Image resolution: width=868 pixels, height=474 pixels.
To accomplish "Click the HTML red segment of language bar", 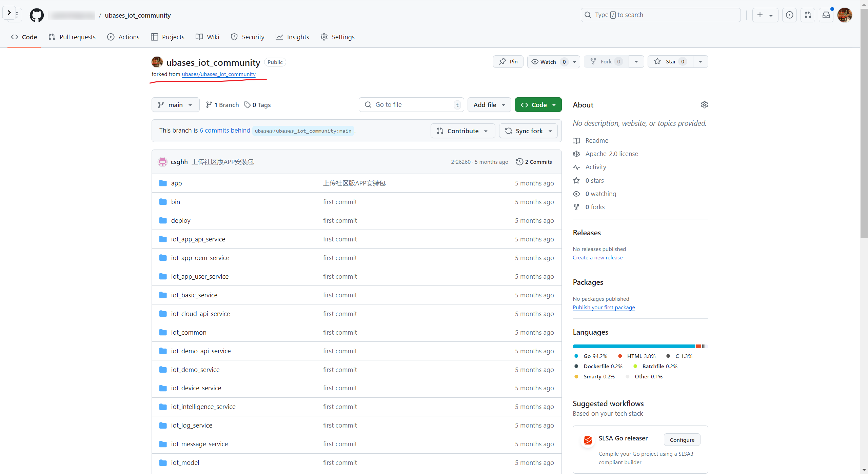I will pyautogui.click(x=698, y=346).
